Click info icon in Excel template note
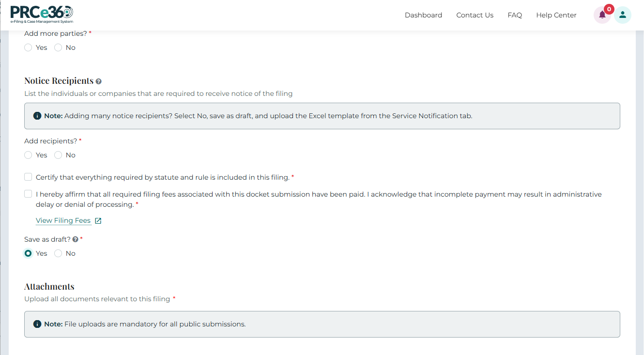The image size is (644, 355). [37, 116]
